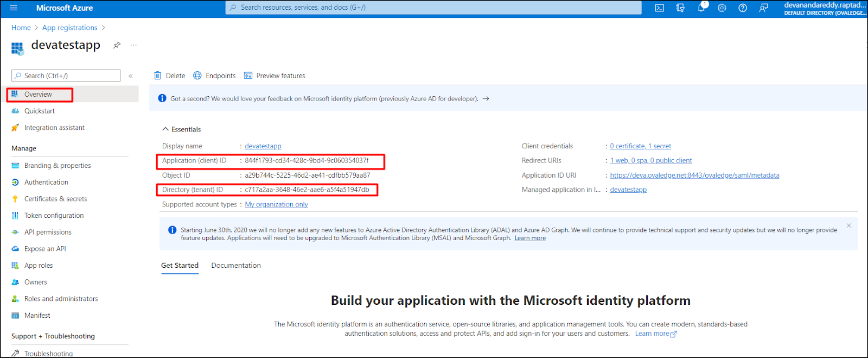Open Quickstart in the side menu
The width and height of the screenshot is (868, 358).
(40, 111)
